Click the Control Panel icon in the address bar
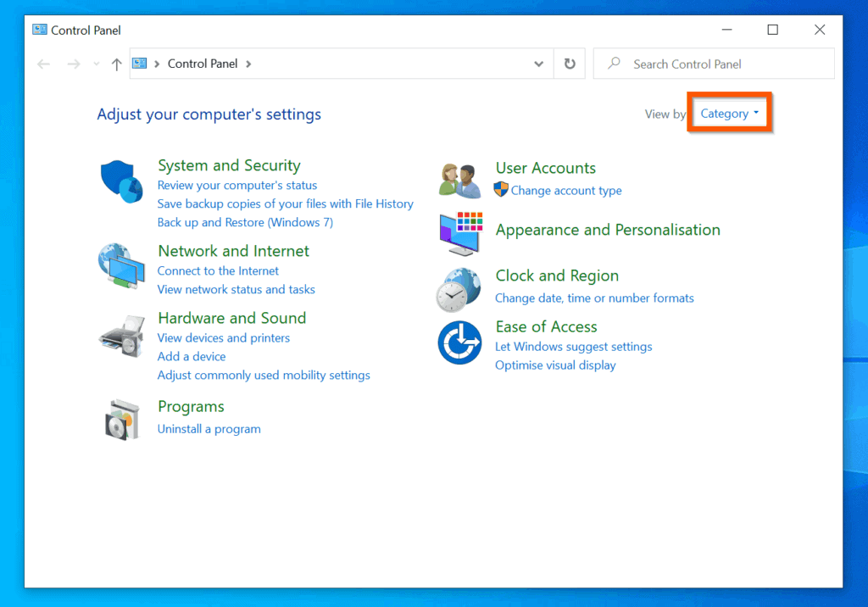This screenshot has width=868, height=607. tap(140, 63)
